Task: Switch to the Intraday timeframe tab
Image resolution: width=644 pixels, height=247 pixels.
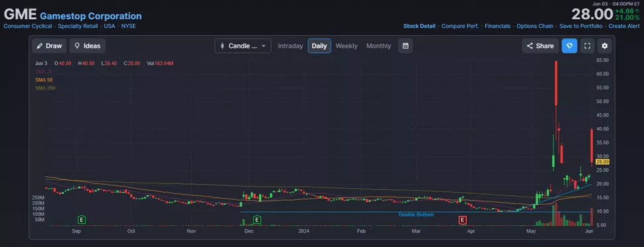Action: 290,46
